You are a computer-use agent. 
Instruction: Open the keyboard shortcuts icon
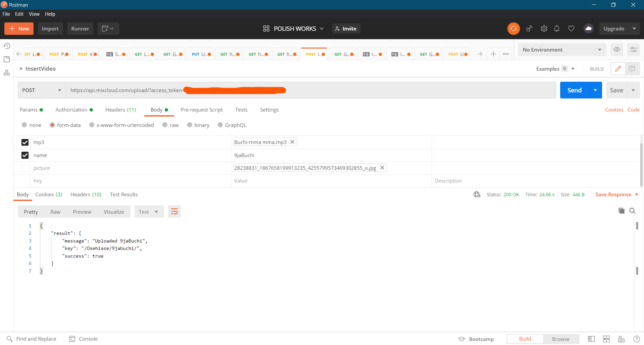tap(621, 339)
